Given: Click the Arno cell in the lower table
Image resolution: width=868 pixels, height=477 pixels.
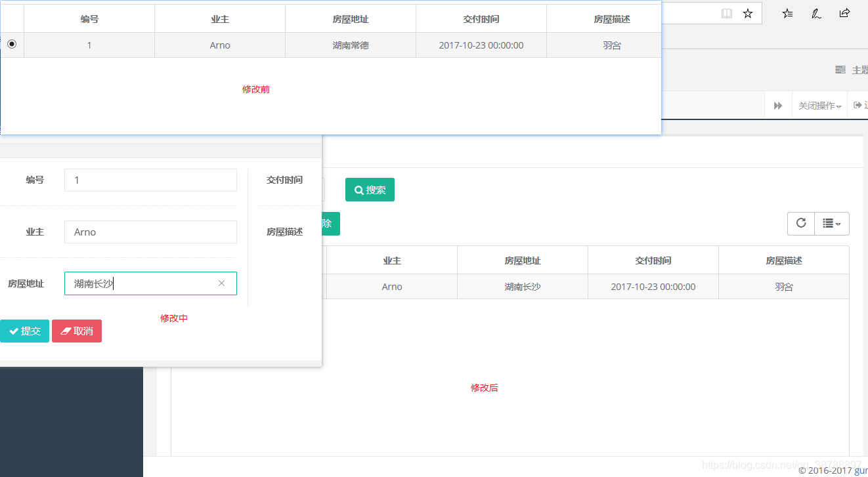Looking at the screenshot, I should click(x=392, y=287).
